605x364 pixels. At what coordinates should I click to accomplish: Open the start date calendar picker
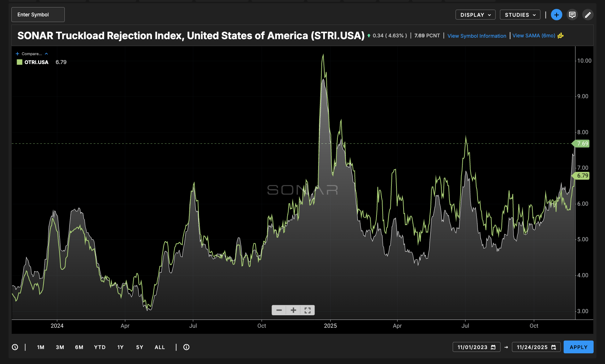click(493, 347)
